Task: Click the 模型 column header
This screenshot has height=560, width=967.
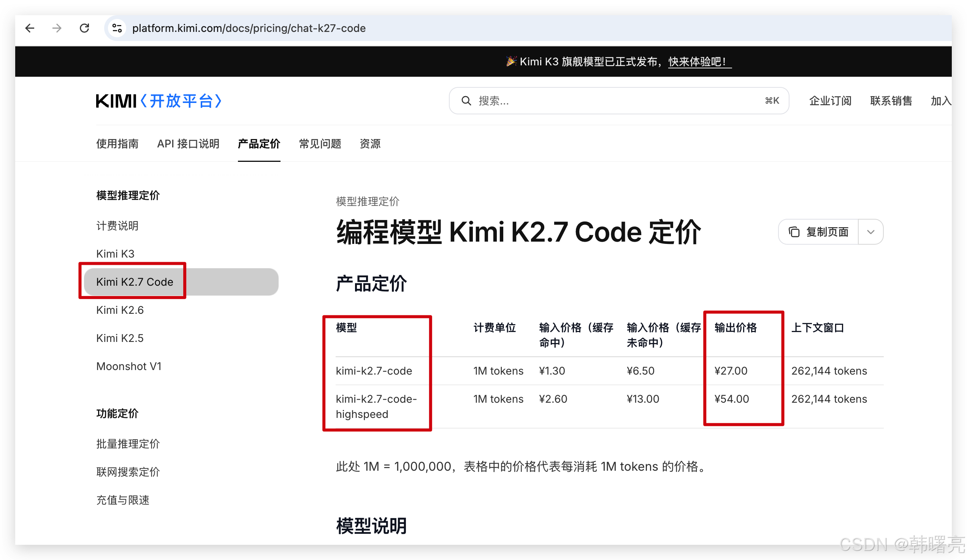Action: [x=347, y=328]
